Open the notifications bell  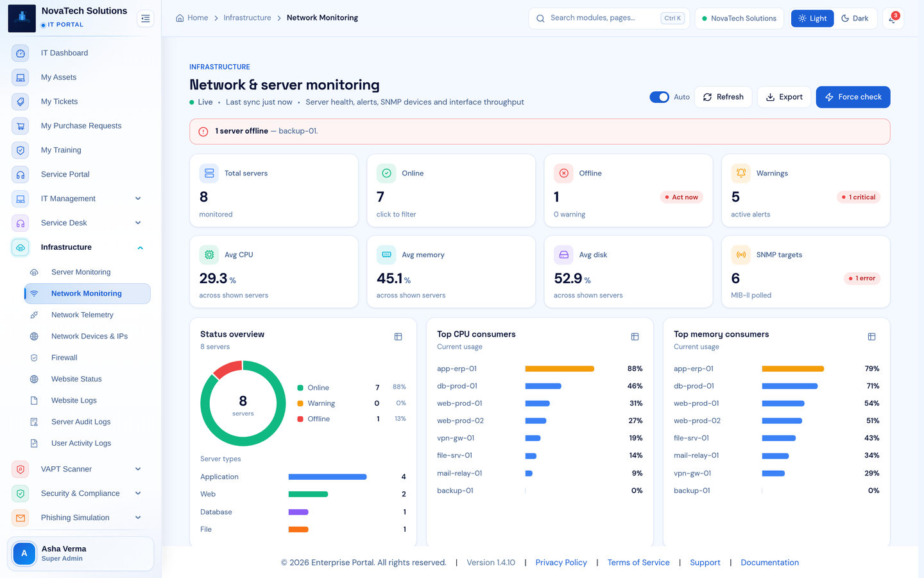coord(893,19)
